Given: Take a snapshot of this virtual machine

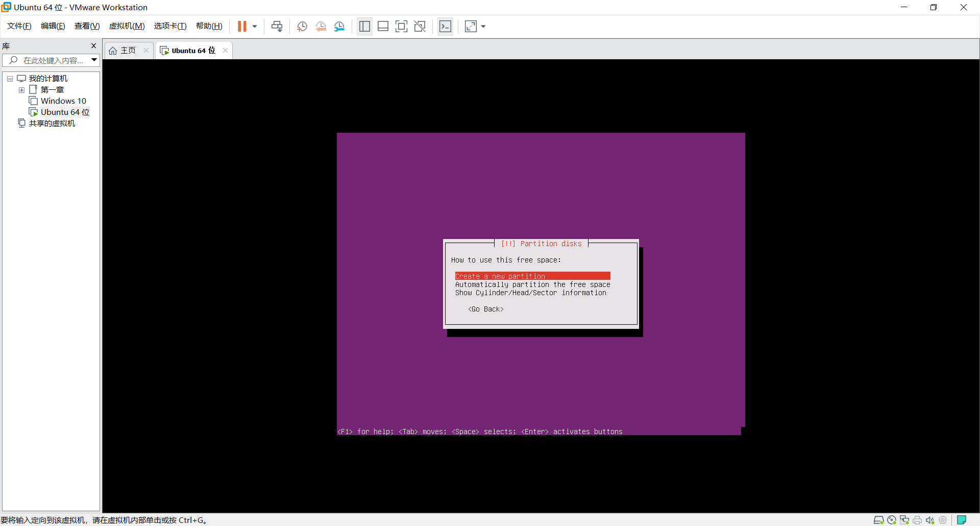Looking at the screenshot, I should [302, 27].
